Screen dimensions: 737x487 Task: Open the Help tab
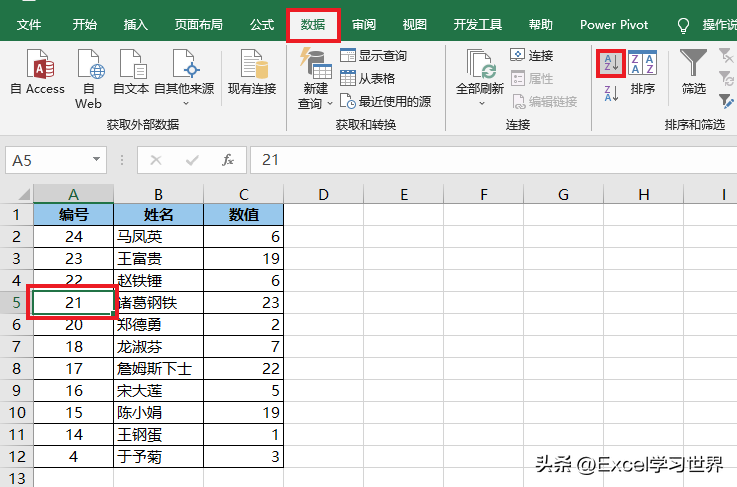[x=541, y=24]
